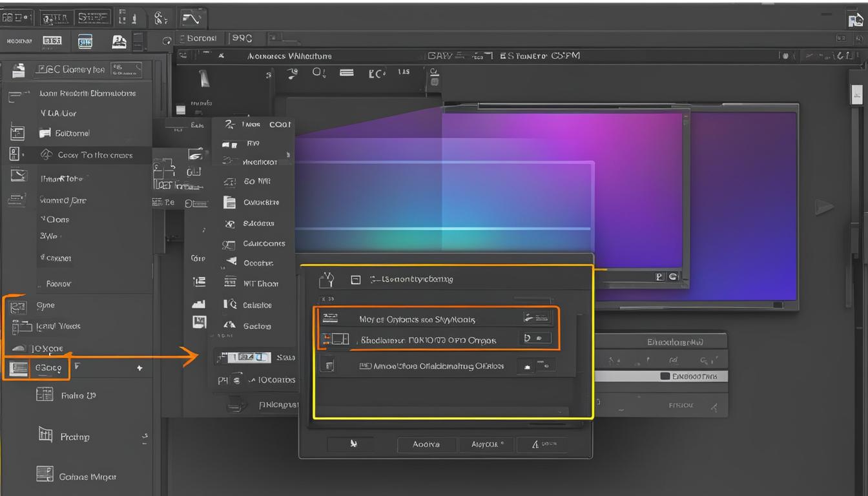Enable the second highlighted option with the D switch

tap(535, 338)
